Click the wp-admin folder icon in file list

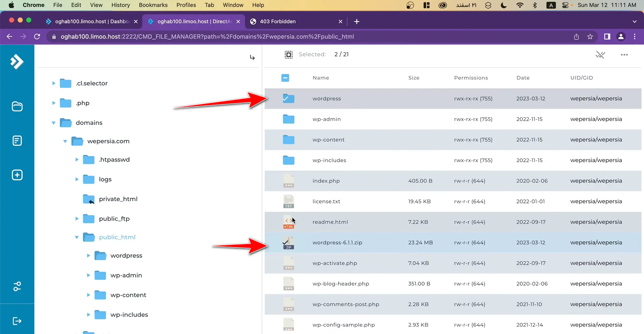pos(288,119)
